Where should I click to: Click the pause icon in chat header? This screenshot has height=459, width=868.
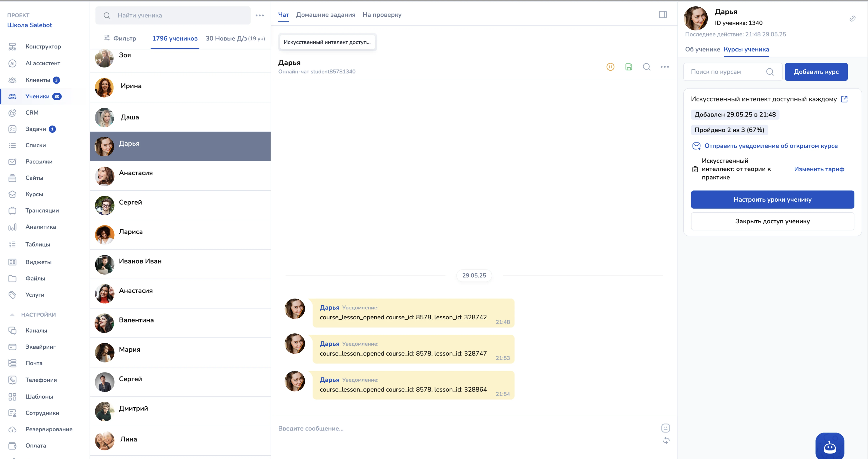tap(610, 67)
